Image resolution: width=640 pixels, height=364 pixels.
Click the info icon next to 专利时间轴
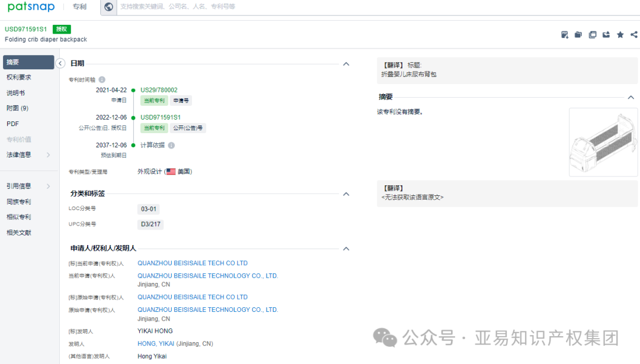pos(102,79)
